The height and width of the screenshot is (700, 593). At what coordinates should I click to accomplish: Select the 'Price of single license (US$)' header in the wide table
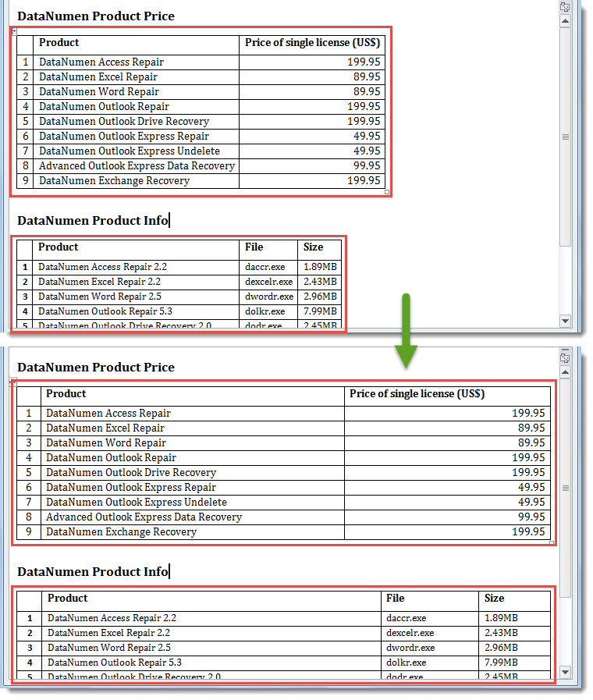(x=417, y=394)
